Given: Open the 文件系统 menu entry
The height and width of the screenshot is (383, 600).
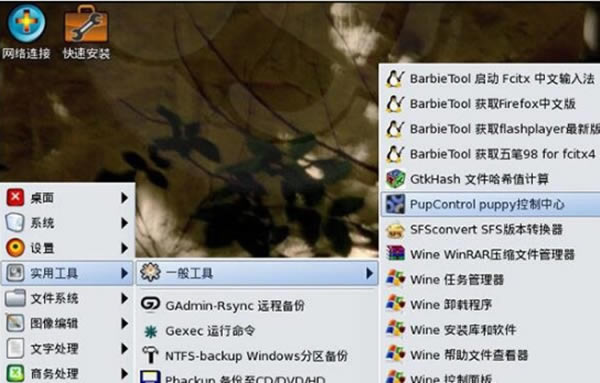Looking at the screenshot, I should tap(68, 298).
